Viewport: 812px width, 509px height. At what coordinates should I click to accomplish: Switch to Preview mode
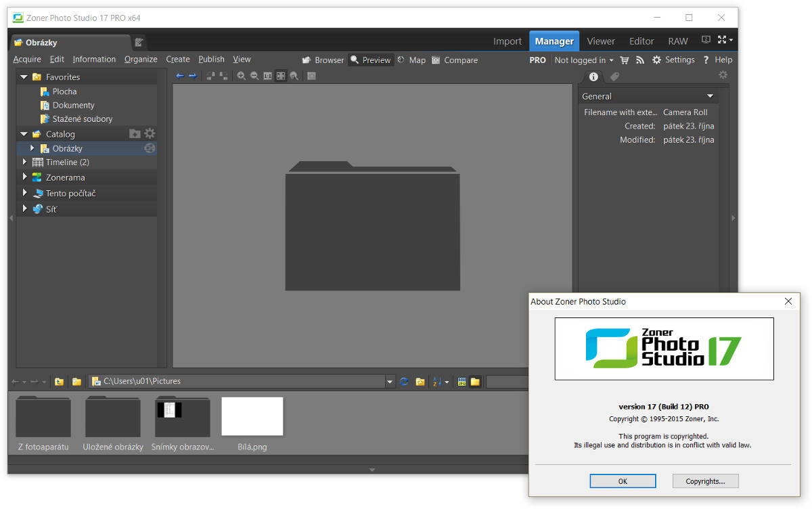click(370, 60)
